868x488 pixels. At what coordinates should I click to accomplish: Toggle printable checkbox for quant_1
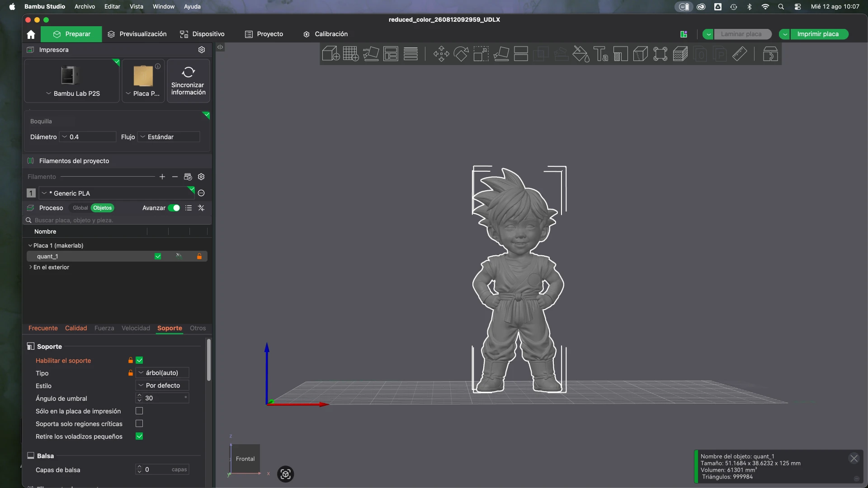(x=158, y=256)
